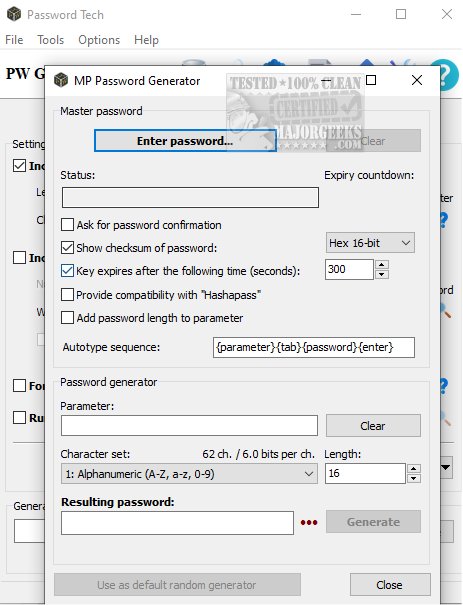Enable Ask for password confirmation
Viewport: 463px width, 605px height.
(68, 225)
